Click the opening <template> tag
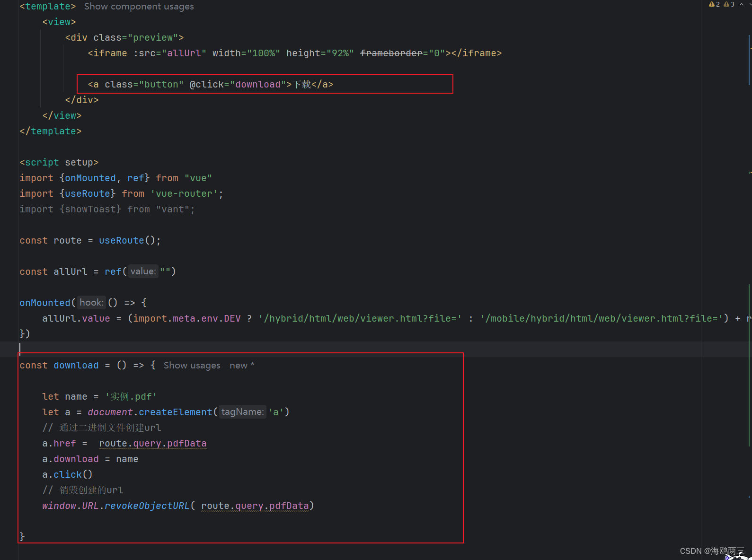This screenshot has height=560, width=752. 48,7
